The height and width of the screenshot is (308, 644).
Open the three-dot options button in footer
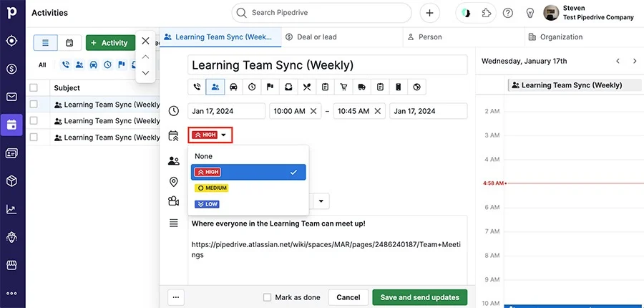[x=176, y=297]
